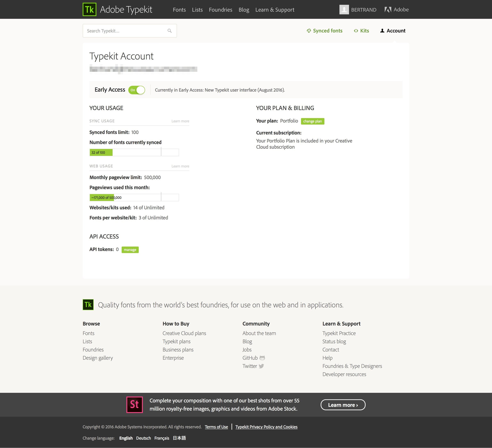Open Developer resources link
Viewport: 492px width, 448px height.
coord(344,374)
